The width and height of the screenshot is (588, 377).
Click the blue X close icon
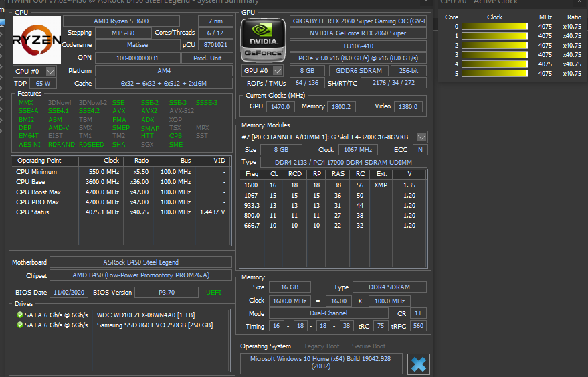pos(419,364)
